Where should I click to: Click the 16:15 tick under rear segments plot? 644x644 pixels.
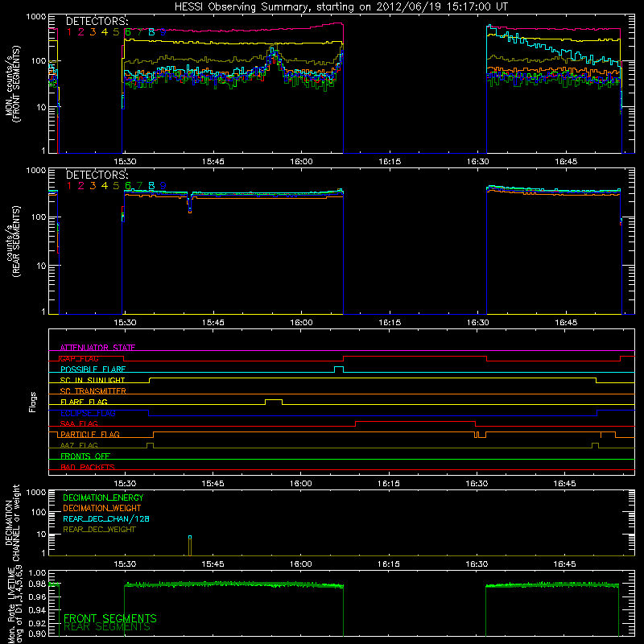pos(390,323)
